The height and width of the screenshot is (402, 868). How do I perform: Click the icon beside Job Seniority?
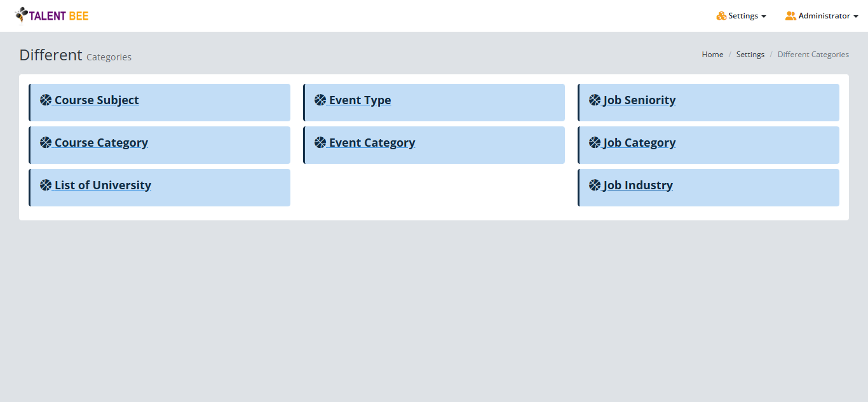[x=594, y=99]
